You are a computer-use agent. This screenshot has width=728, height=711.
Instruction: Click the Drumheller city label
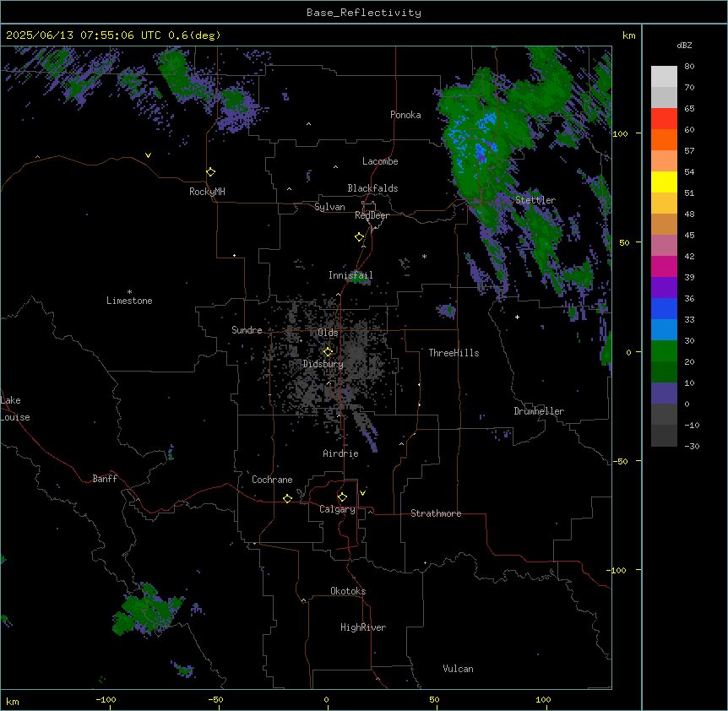539,411
